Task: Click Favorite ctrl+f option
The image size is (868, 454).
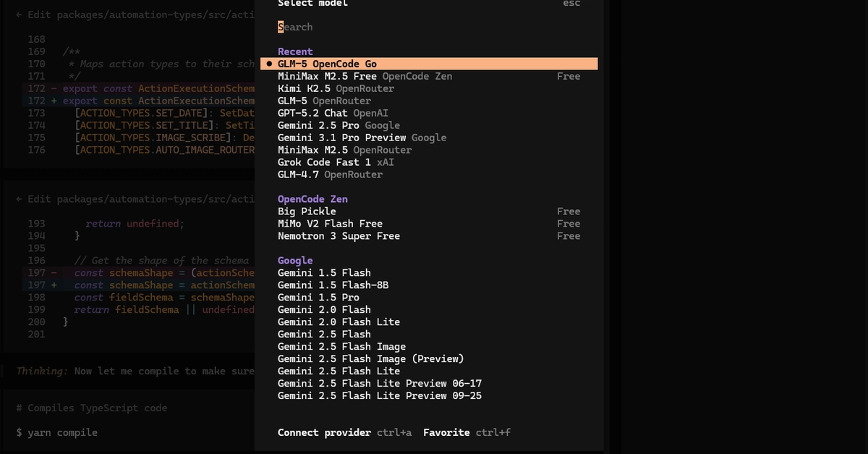Action: [467, 432]
